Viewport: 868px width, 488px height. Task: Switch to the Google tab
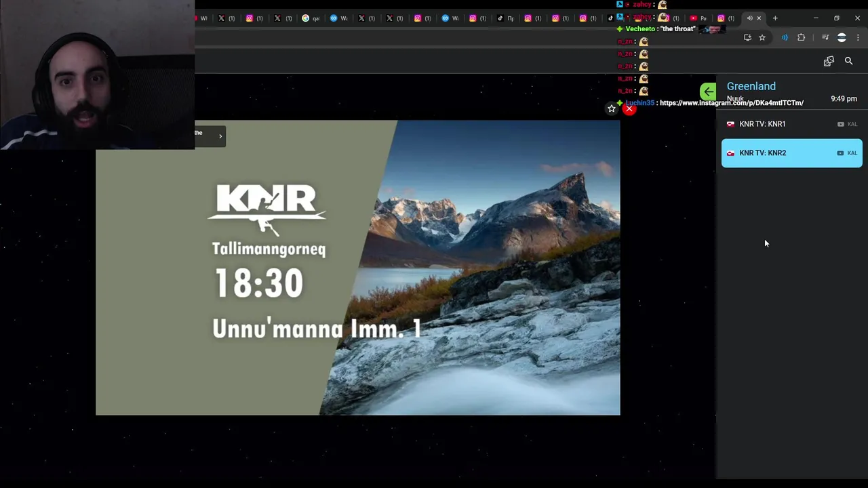(310, 18)
